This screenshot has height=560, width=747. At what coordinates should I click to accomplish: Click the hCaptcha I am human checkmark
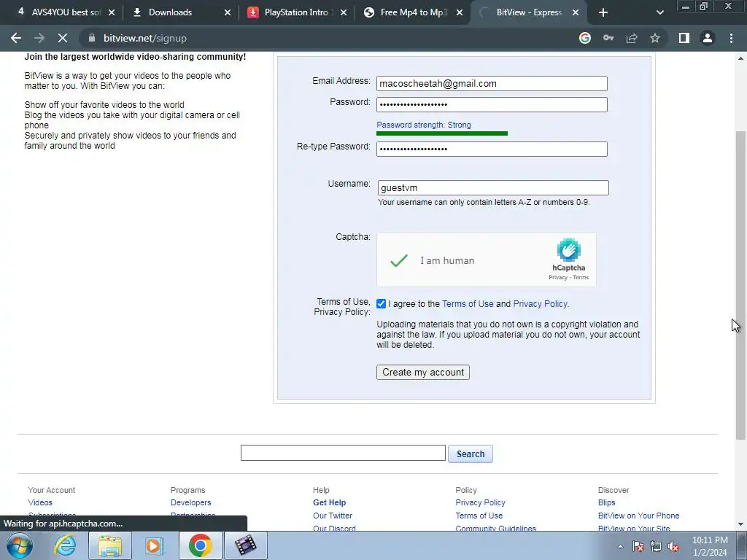399,260
